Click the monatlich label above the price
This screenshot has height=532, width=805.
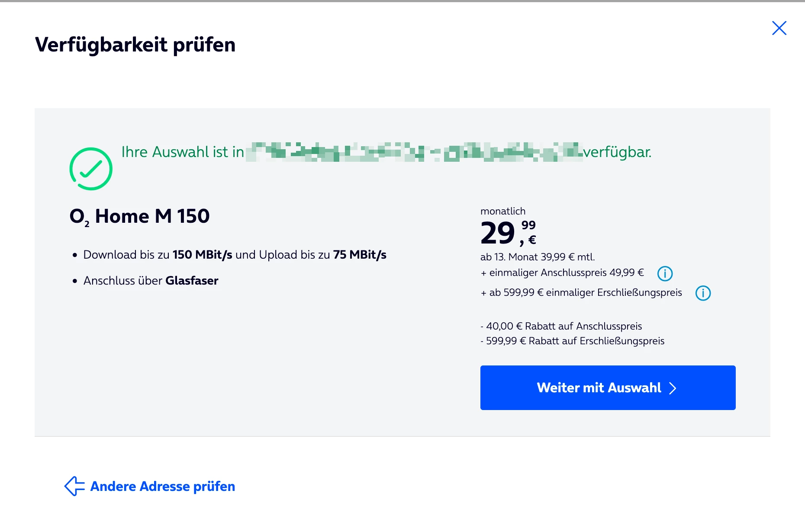pyautogui.click(x=503, y=211)
